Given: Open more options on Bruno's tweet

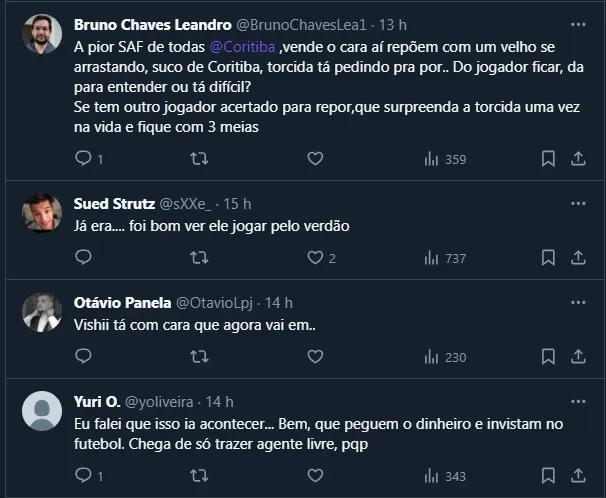Looking at the screenshot, I should (578, 22).
